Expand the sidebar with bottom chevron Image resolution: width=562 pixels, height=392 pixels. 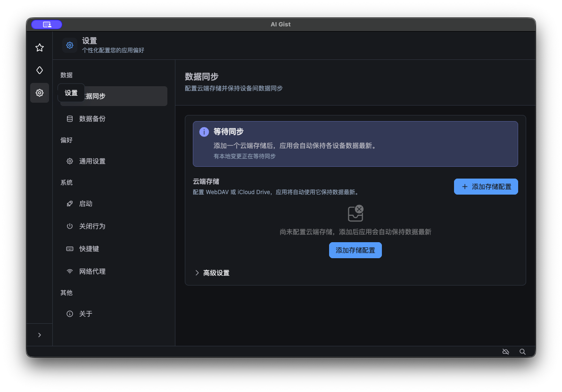pyautogui.click(x=40, y=335)
